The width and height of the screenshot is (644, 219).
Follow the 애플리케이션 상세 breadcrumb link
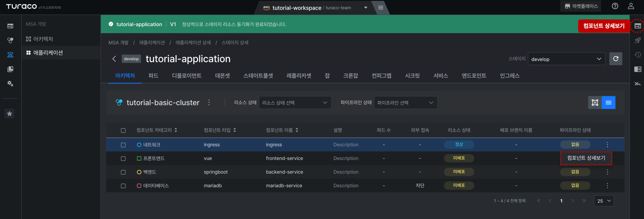(193, 42)
